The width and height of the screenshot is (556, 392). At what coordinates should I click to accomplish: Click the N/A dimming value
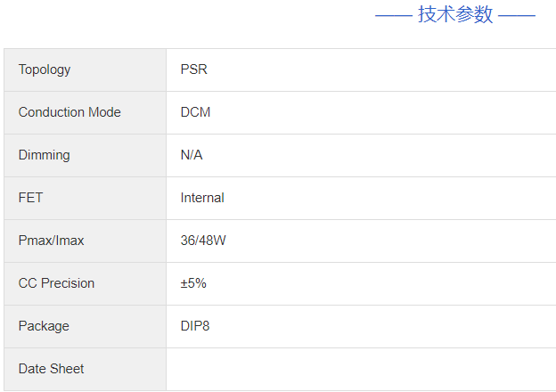192,155
